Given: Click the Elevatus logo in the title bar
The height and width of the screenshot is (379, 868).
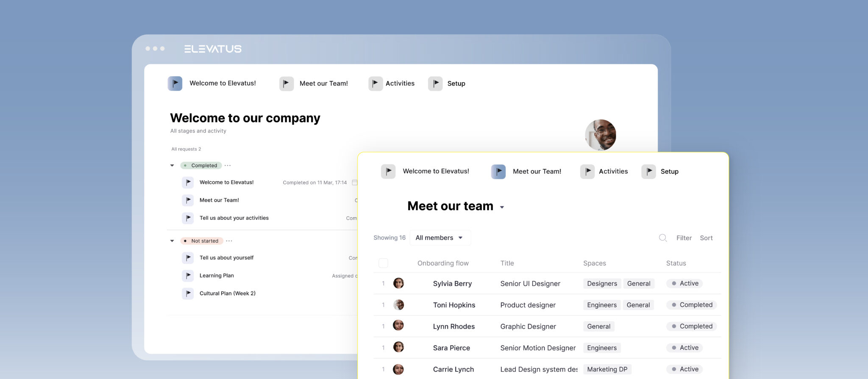Looking at the screenshot, I should click(213, 49).
